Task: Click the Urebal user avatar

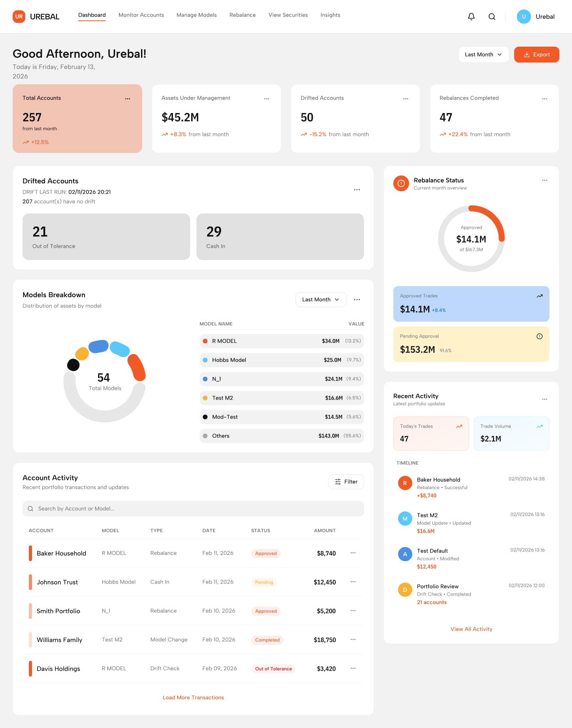Action: pyautogui.click(x=524, y=17)
